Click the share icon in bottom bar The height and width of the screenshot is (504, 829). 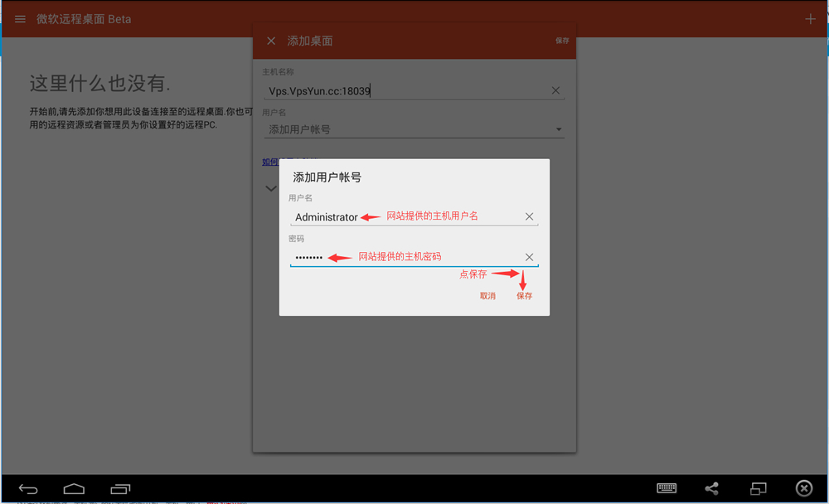tap(711, 488)
